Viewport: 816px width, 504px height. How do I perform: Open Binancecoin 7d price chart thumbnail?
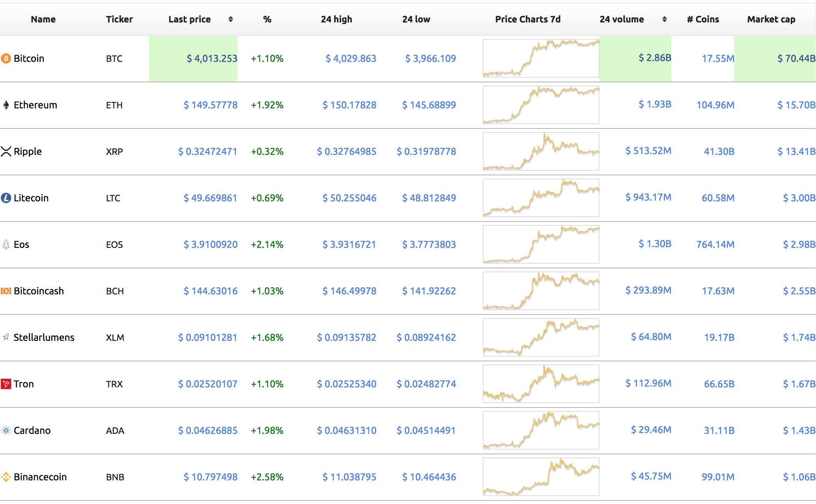point(541,477)
